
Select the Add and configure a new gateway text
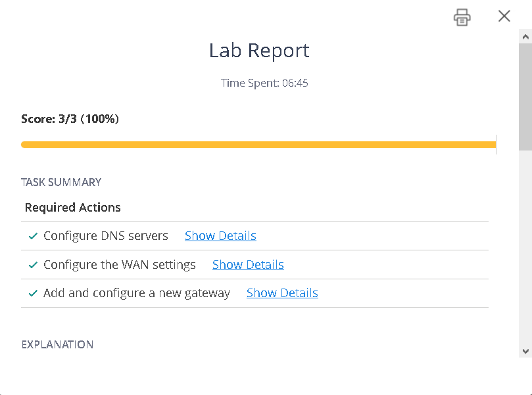tap(137, 293)
